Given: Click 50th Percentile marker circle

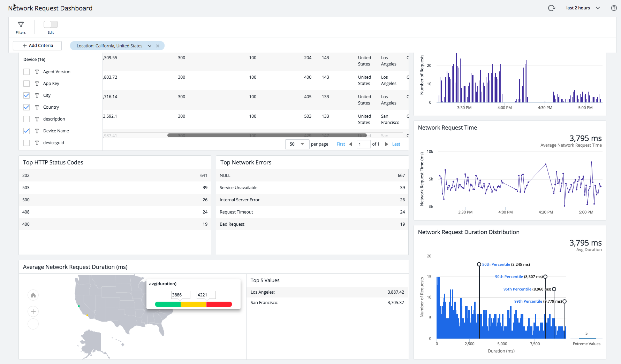Looking at the screenshot, I should point(479,264).
